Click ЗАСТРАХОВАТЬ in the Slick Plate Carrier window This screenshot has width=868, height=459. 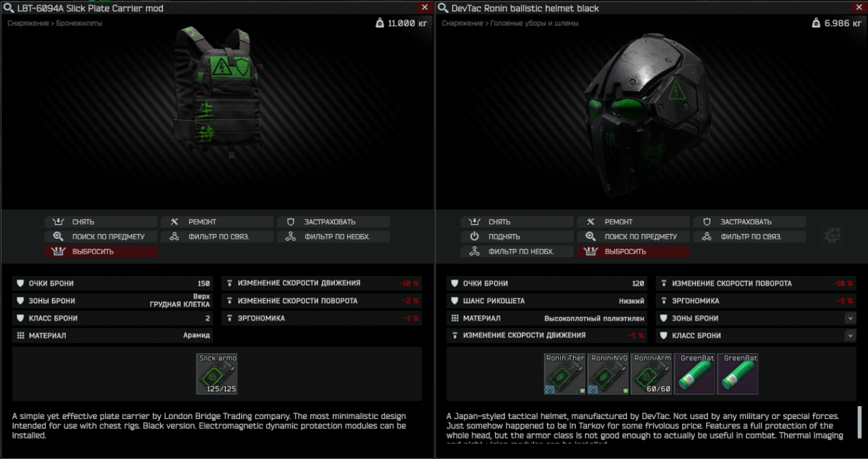coord(333,222)
